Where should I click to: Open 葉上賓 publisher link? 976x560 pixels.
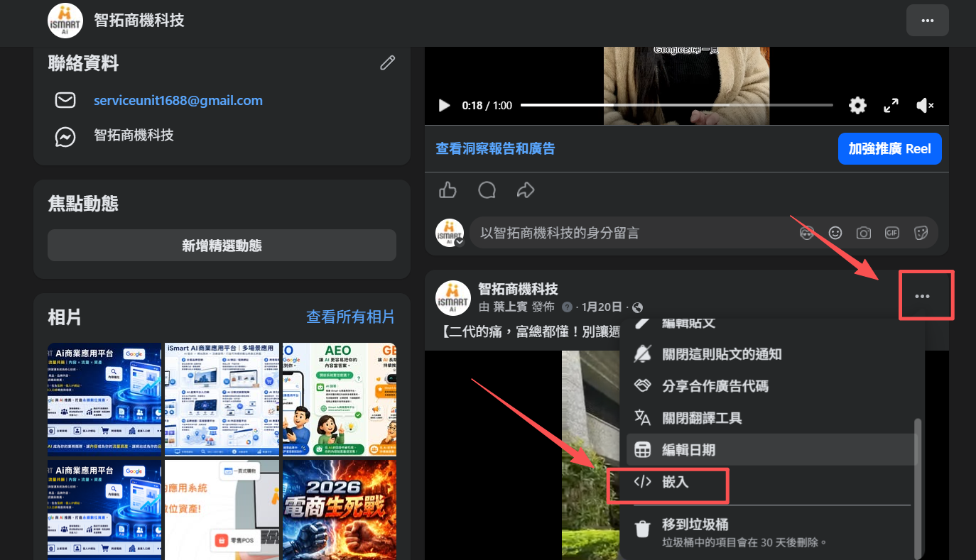[509, 307]
